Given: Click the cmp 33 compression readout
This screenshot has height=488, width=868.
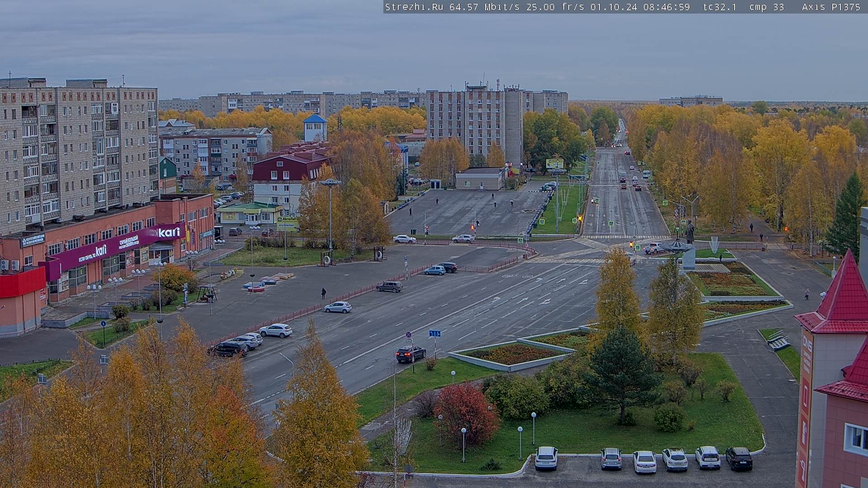Looking at the screenshot, I should [x=766, y=7].
